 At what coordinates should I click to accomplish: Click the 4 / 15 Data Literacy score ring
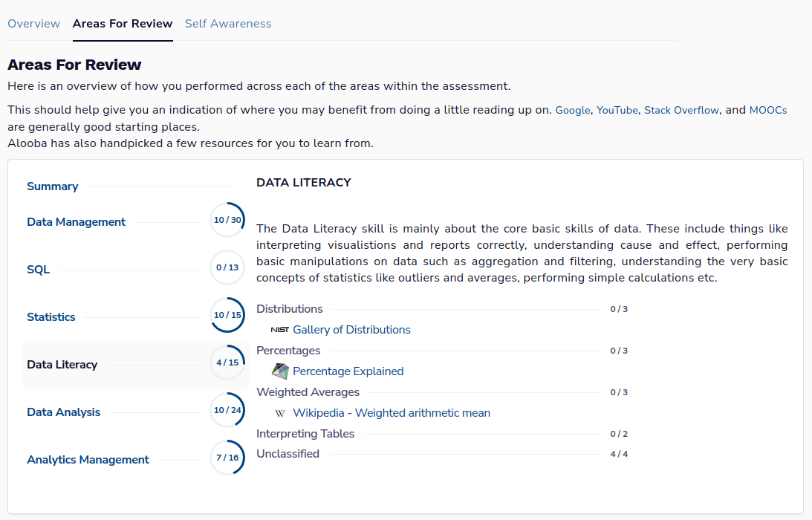coord(227,363)
